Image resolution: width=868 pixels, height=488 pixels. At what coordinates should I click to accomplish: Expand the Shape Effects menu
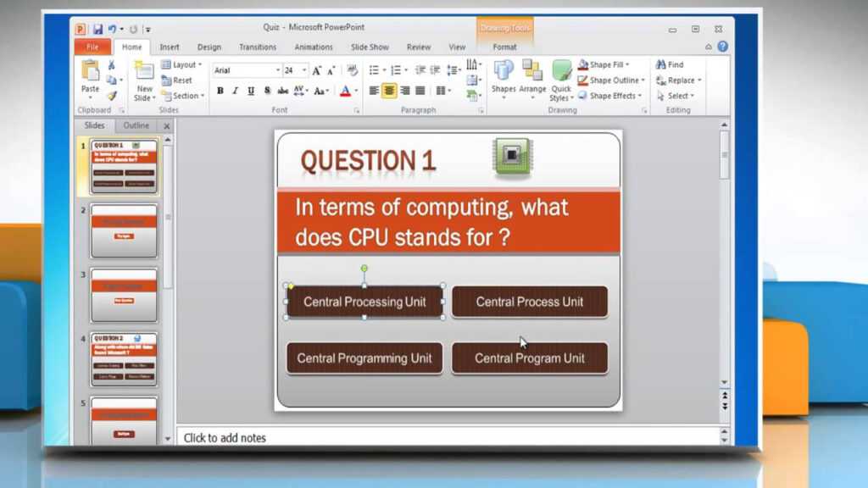click(x=611, y=95)
